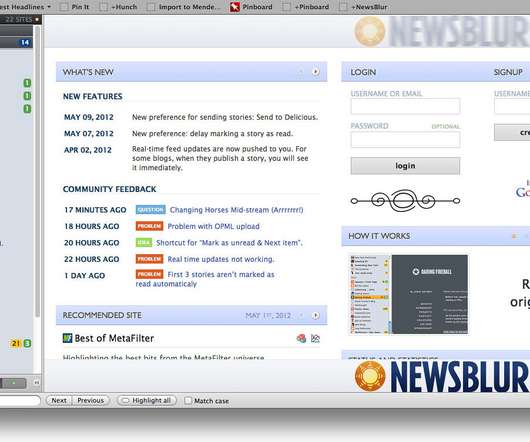Screen dimensions: 530x442
Task: Click the NEWSBLUR wordmark at the bottom
Action: [x=460, y=377]
